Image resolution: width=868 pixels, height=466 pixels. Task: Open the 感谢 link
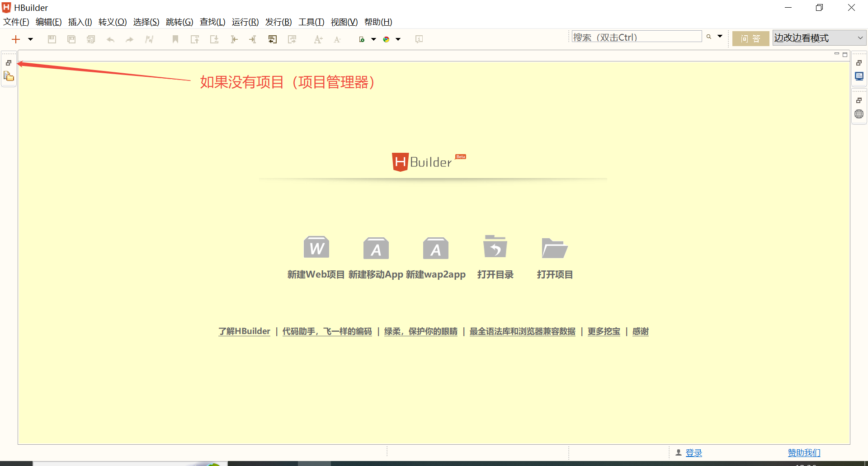tap(641, 331)
